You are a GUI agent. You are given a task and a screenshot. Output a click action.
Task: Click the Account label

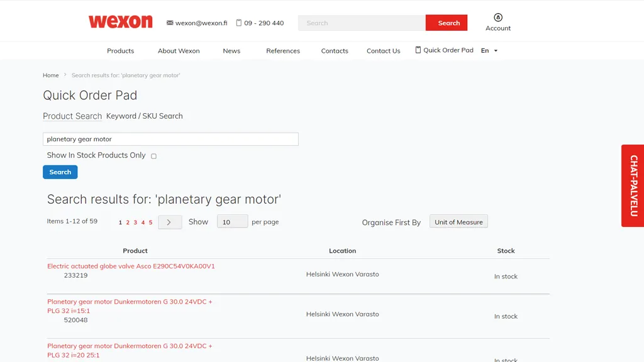[x=498, y=28]
